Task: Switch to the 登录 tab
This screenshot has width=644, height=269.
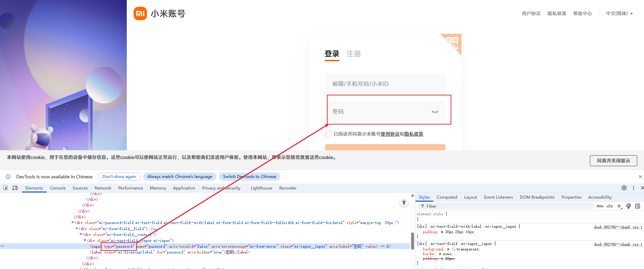Action: pos(332,54)
